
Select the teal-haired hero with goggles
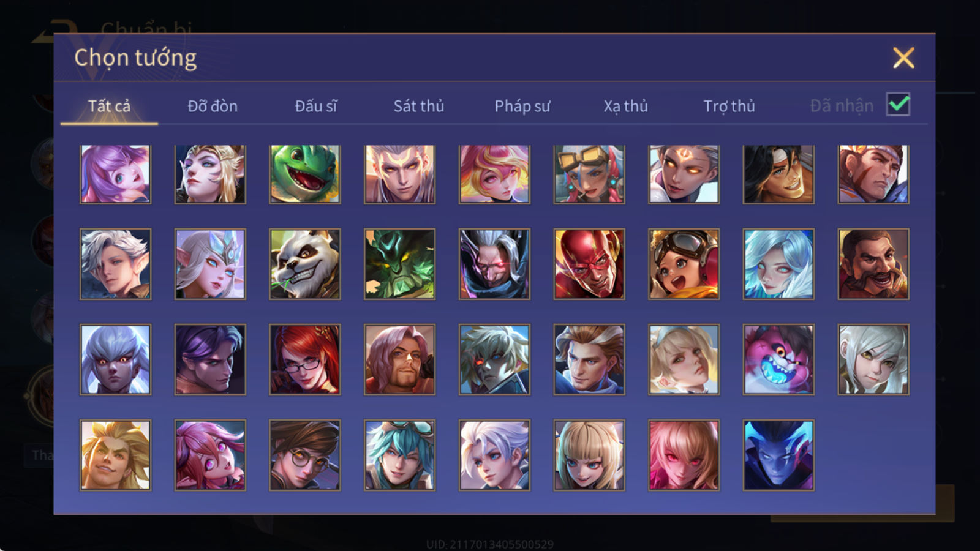click(x=400, y=455)
